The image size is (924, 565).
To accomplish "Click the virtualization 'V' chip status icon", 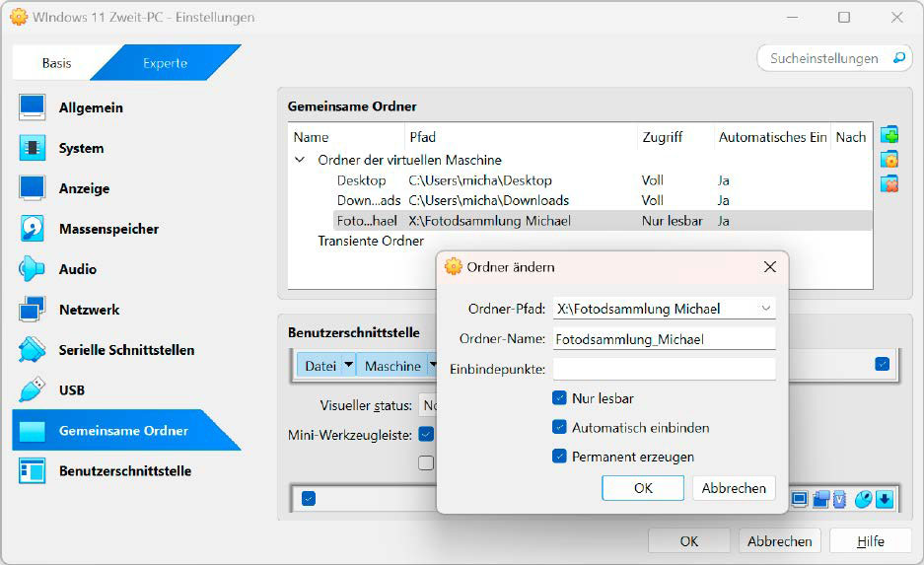I will pos(839,499).
